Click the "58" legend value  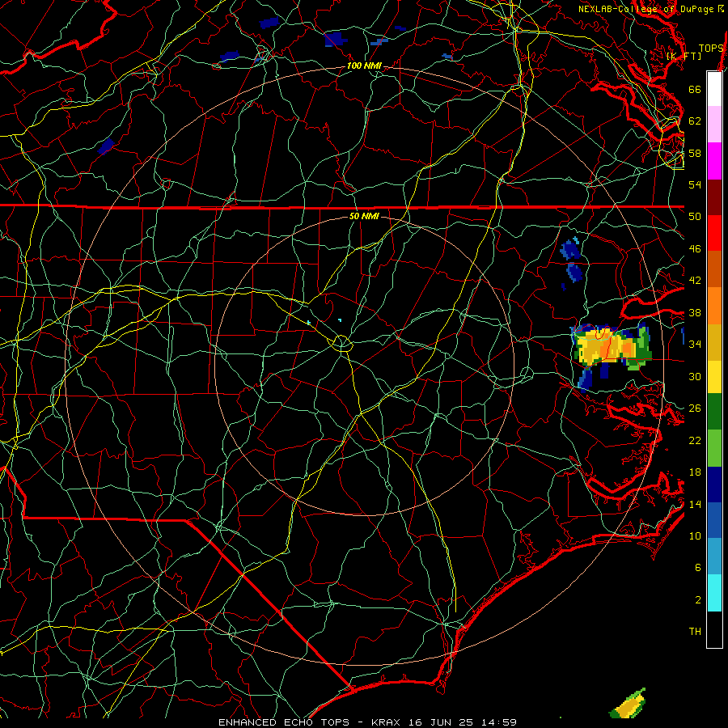click(x=695, y=153)
